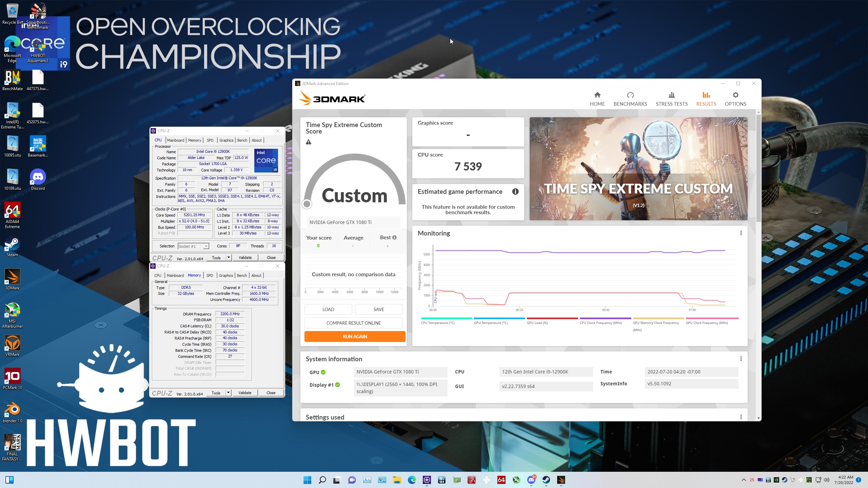Open the HOME section in 3DMark
868x488 pixels.
click(x=597, y=99)
